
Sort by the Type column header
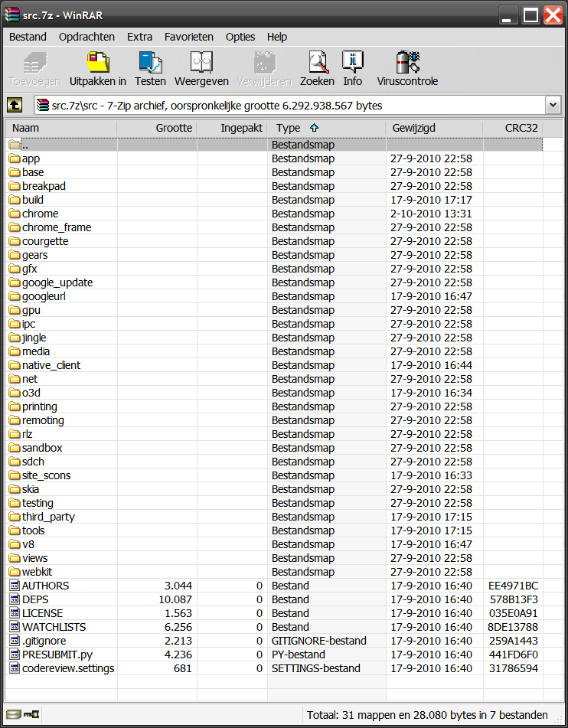click(x=327, y=128)
